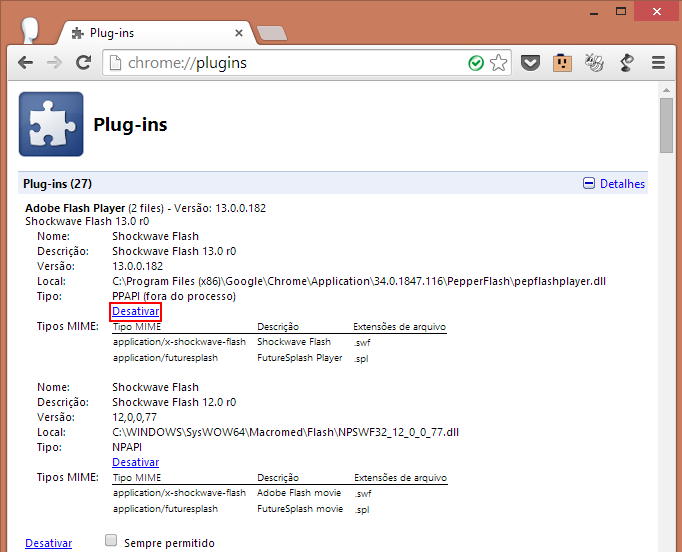The height and width of the screenshot is (552, 682).
Task: Open a new tab
Action: coord(272,33)
